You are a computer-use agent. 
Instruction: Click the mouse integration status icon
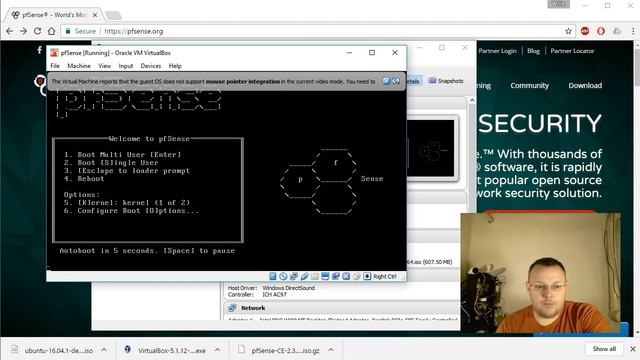point(357,276)
